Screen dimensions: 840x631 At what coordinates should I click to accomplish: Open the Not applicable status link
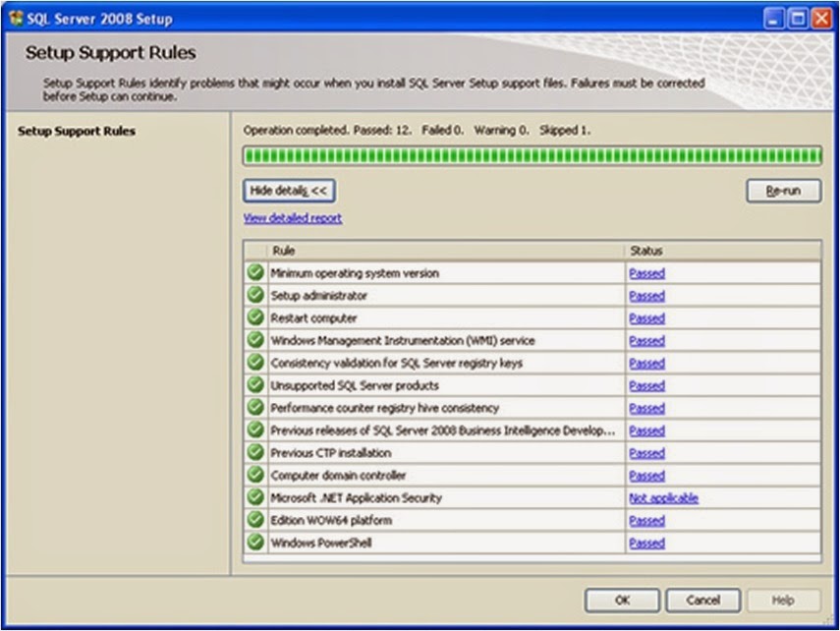[x=664, y=498]
